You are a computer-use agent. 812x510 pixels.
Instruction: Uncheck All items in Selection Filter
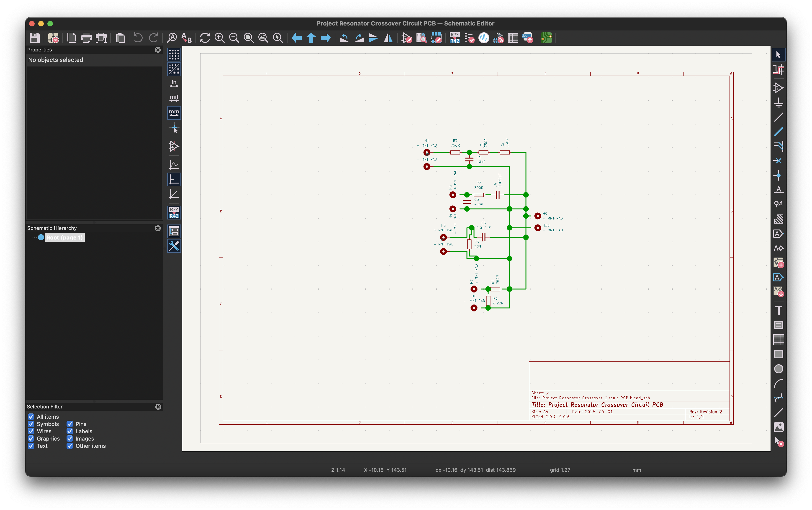point(31,417)
